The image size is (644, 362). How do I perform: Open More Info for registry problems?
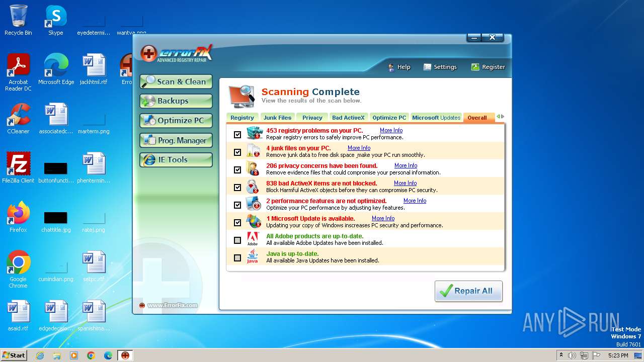[x=391, y=130]
